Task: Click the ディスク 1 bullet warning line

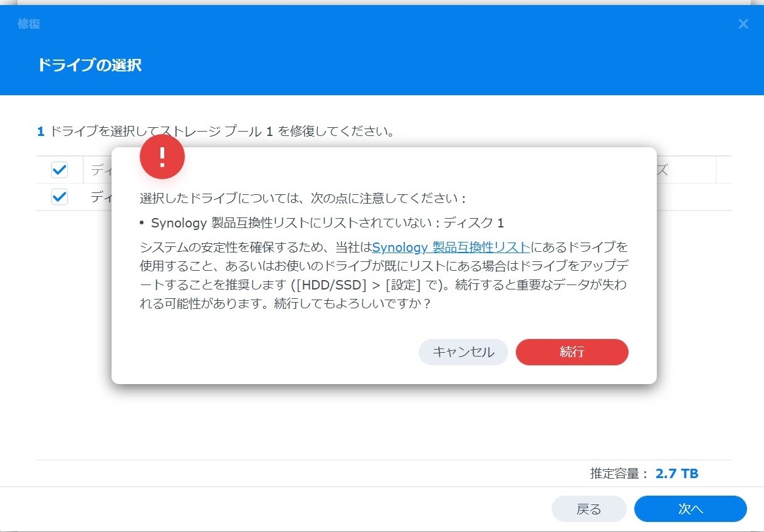Action: coord(327,223)
